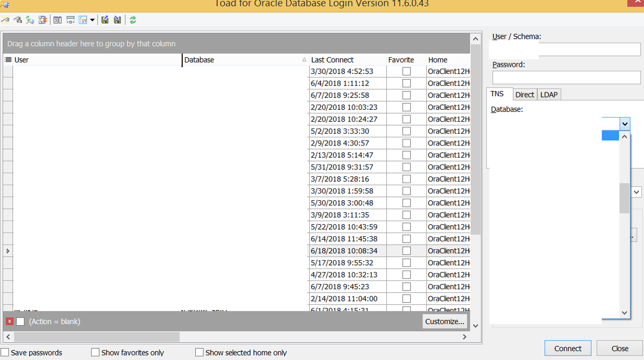Click the grid options checklist icon
The width and height of the screenshot is (644, 360).
tap(83, 20)
